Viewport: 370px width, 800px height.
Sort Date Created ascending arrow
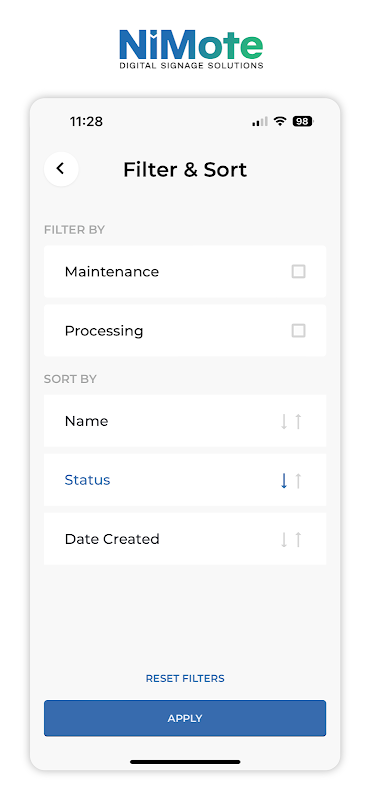(299, 540)
